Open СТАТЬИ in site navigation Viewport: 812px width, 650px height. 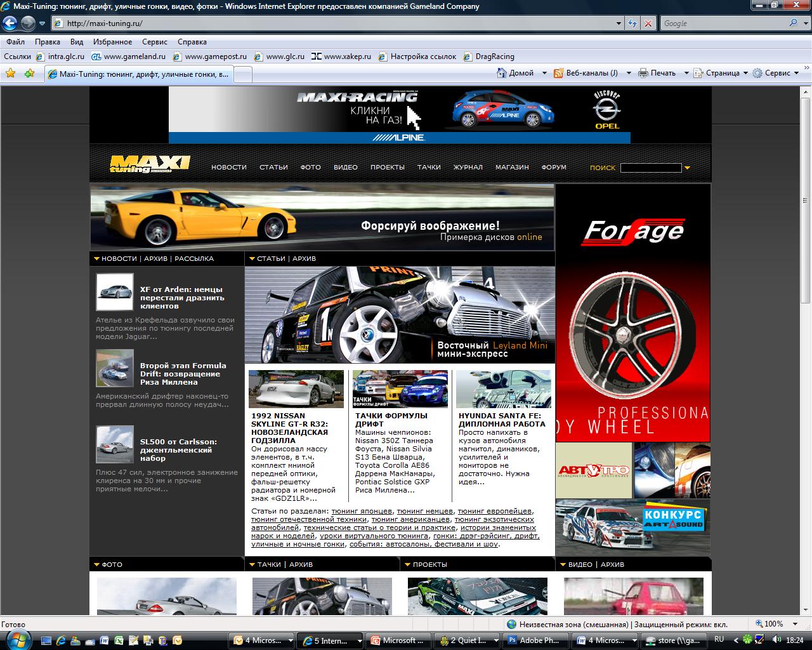[273, 168]
